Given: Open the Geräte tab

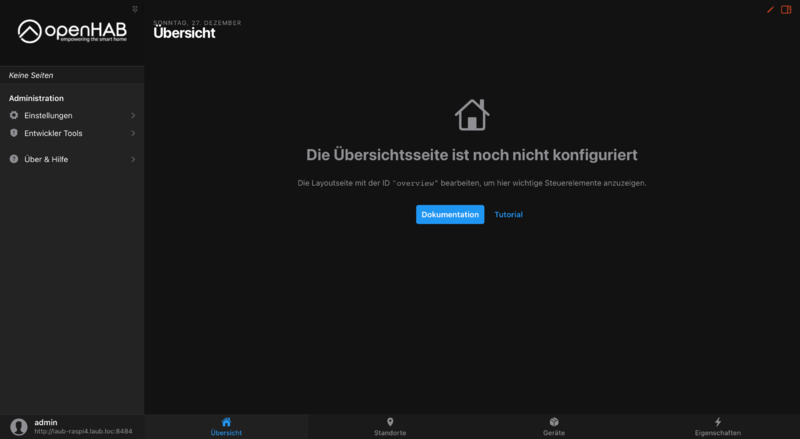Looking at the screenshot, I should click(554, 426).
